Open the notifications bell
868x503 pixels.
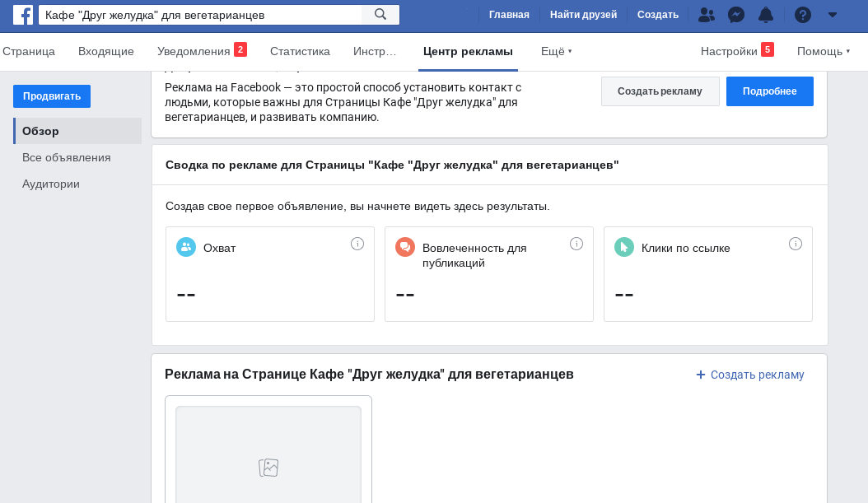tap(766, 15)
